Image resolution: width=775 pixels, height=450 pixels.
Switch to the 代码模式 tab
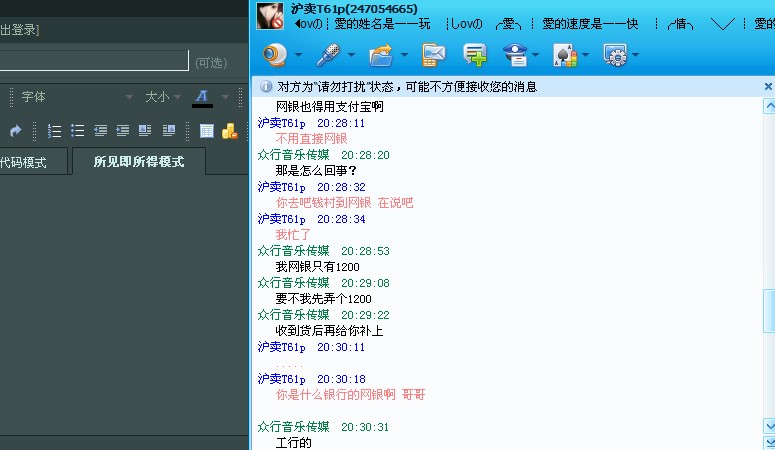click(25, 161)
